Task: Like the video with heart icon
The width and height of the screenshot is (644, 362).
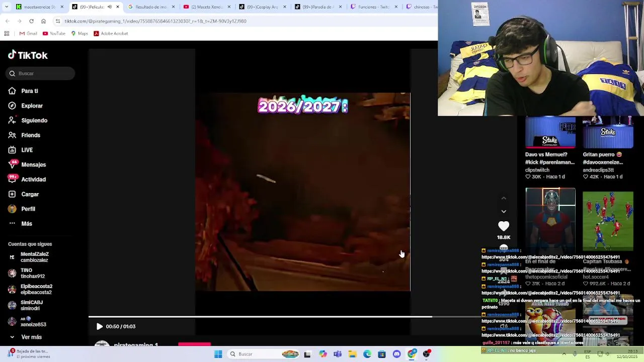Action: coord(504,226)
